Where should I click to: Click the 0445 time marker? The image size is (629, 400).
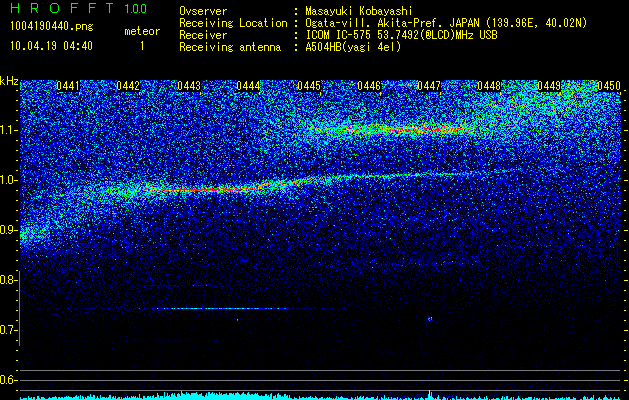coord(309,86)
